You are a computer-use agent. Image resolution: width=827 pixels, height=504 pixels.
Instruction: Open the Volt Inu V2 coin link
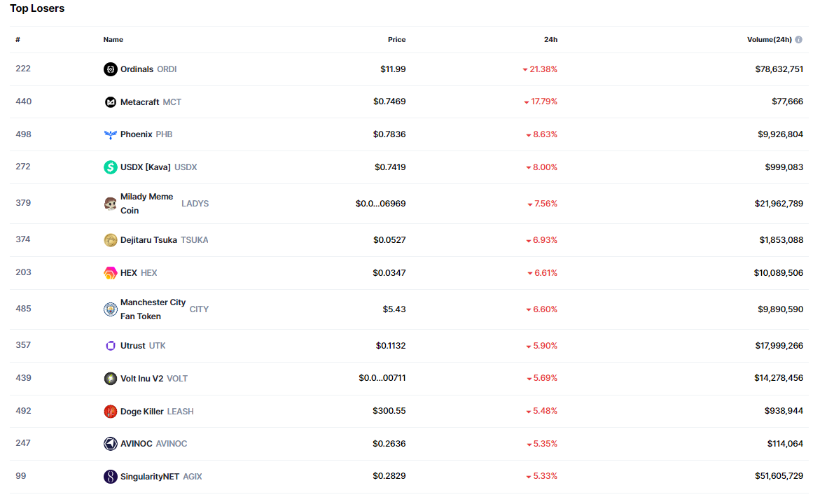(x=141, y=379)
